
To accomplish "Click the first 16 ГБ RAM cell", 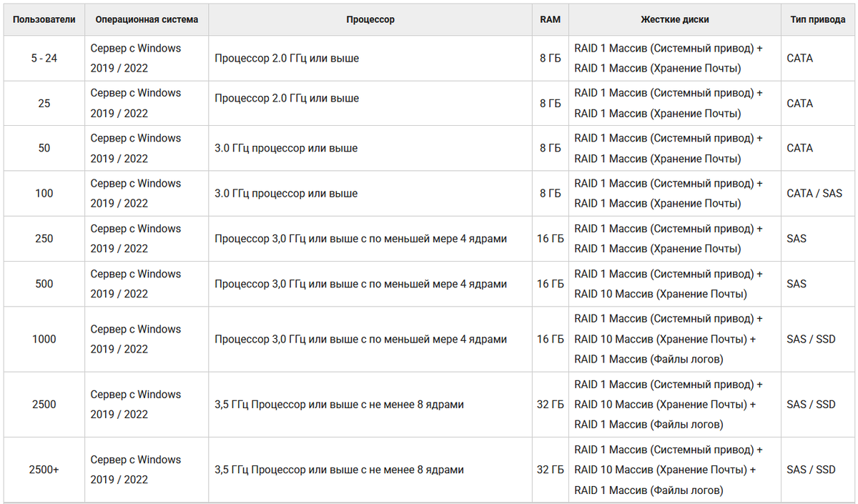I will (x=551, y=239).
